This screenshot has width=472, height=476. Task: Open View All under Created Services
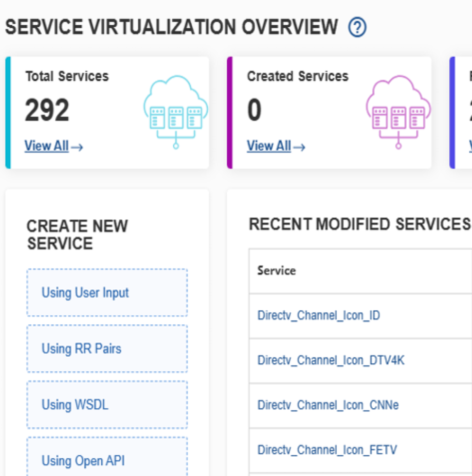(x=269, y=146)
